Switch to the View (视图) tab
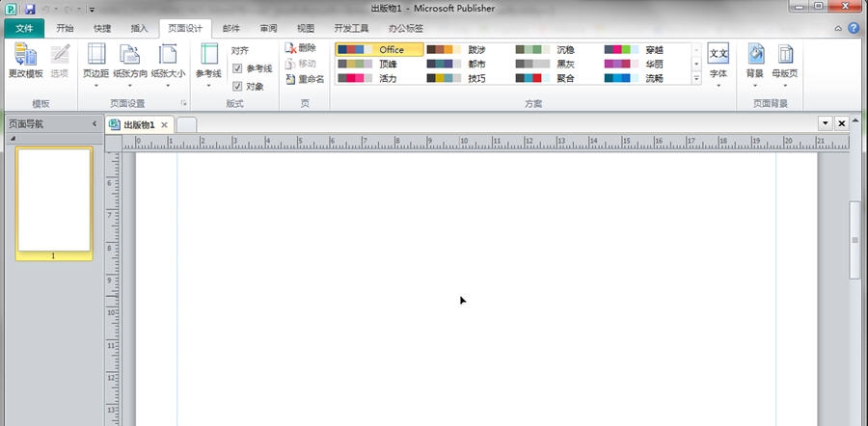Screen dimensions: 868x426 306,29
